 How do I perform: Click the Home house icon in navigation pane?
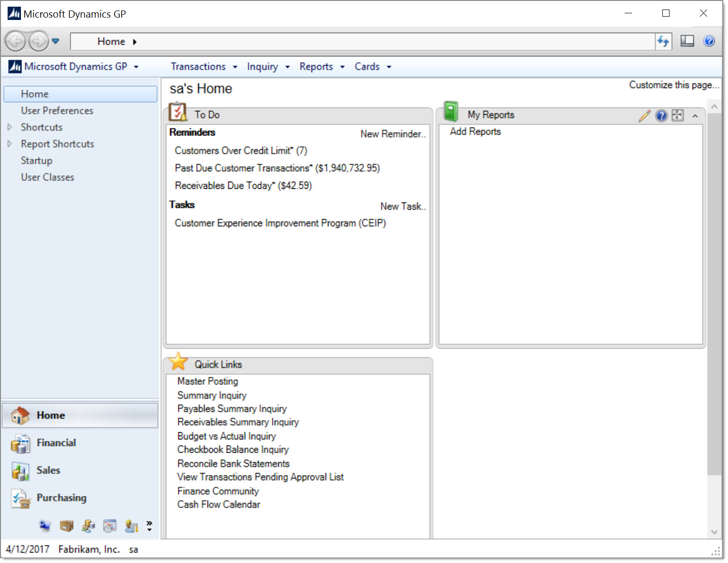click(20, 415)
